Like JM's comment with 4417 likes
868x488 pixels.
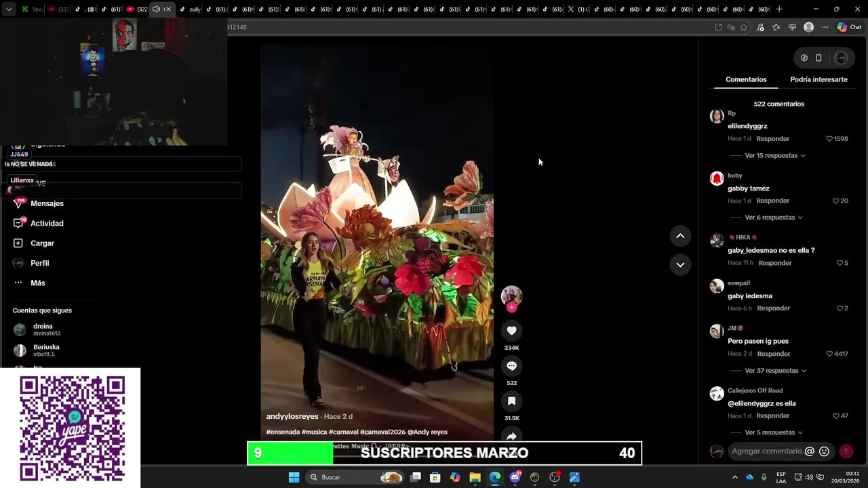click(829, 354)
